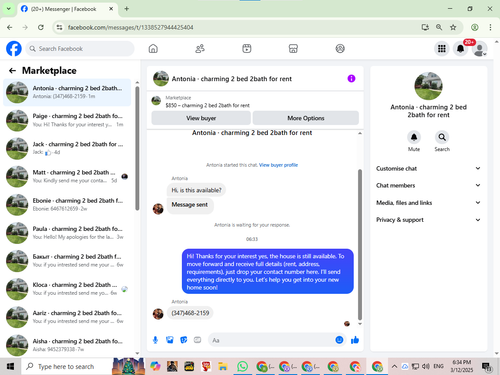Image resolution: width=500 pixels, height=375 pixels.
Task: Go back with the browser back arrow
Action: pos(10,27)
